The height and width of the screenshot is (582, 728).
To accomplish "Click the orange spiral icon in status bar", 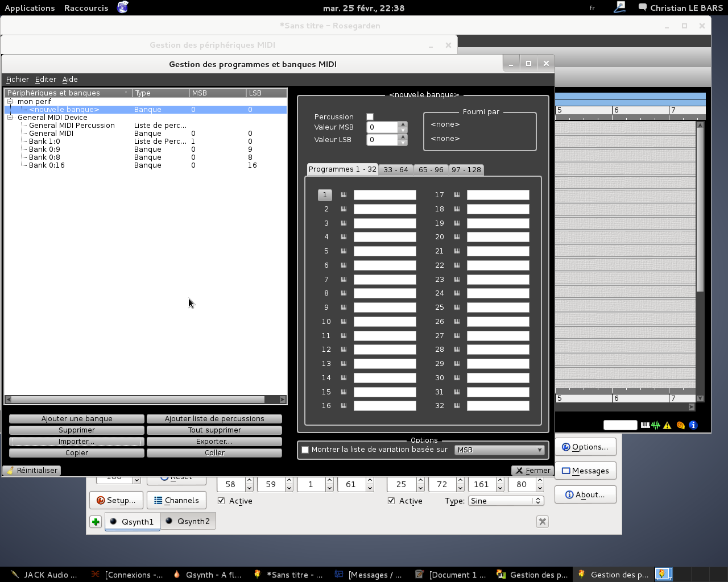I will tap(680, 425).
